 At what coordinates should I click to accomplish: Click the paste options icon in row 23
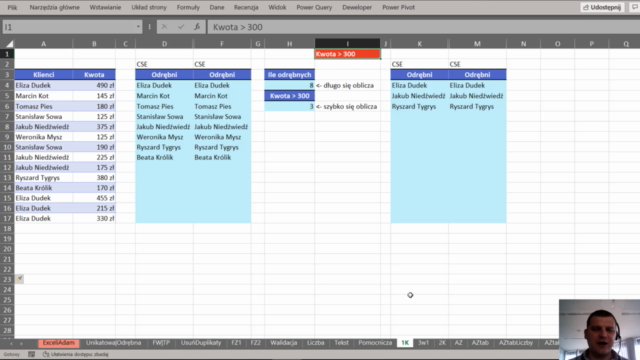(x=19, y=279)
